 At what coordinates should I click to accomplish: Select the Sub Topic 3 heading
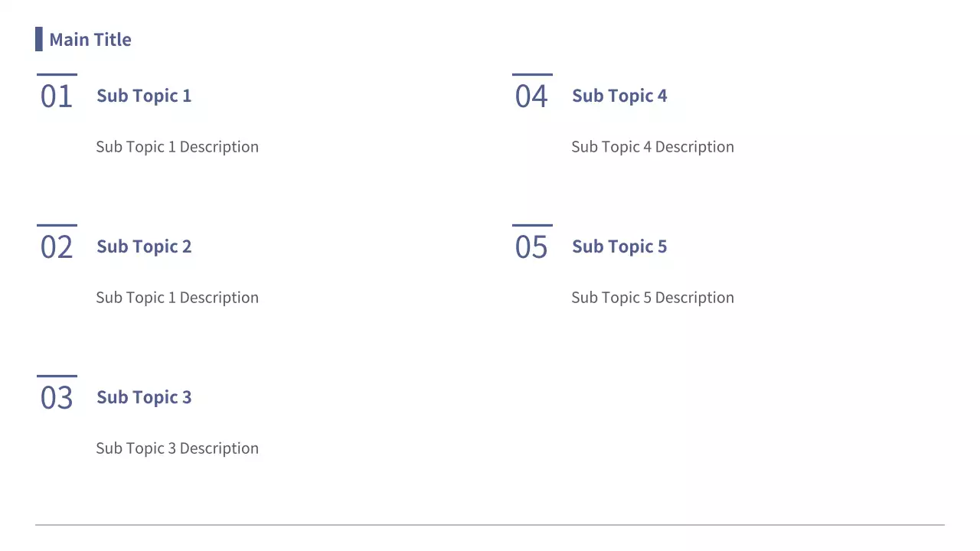pos(144,397)
